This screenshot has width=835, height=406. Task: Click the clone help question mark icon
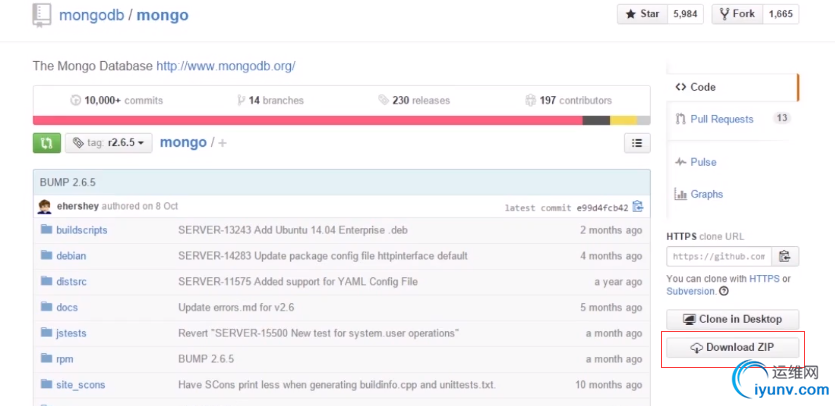pyautogui.click(x=724, y=291)
